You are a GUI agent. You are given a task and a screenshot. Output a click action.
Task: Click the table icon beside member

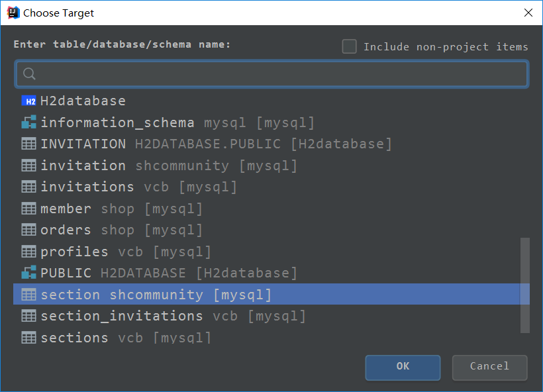(28, 209)
